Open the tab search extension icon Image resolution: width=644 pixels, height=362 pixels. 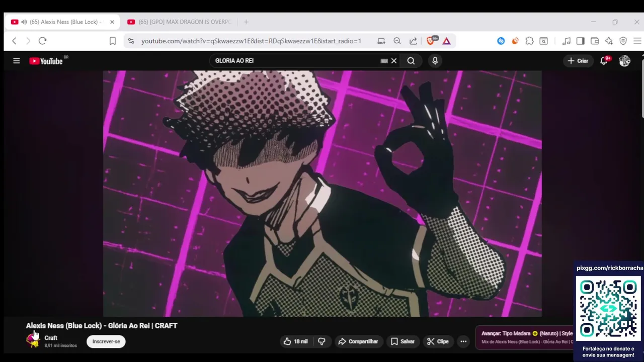[543, 41]
